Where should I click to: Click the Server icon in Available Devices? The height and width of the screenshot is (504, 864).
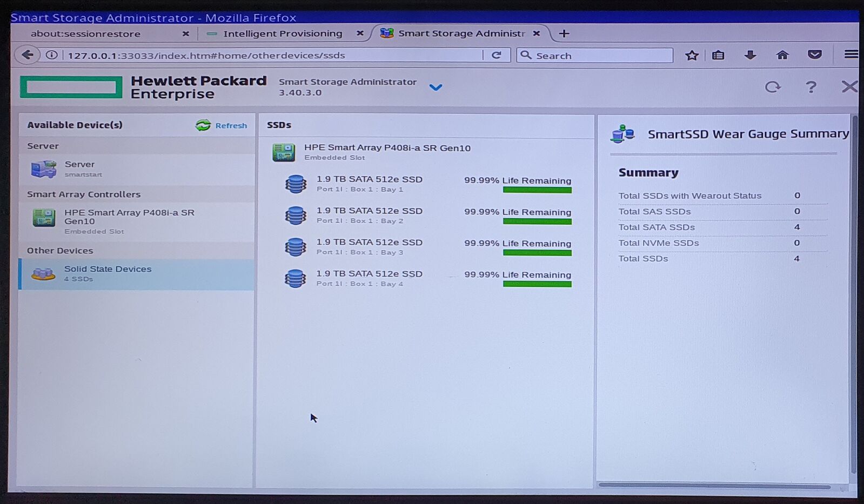(x=43, y=169)
